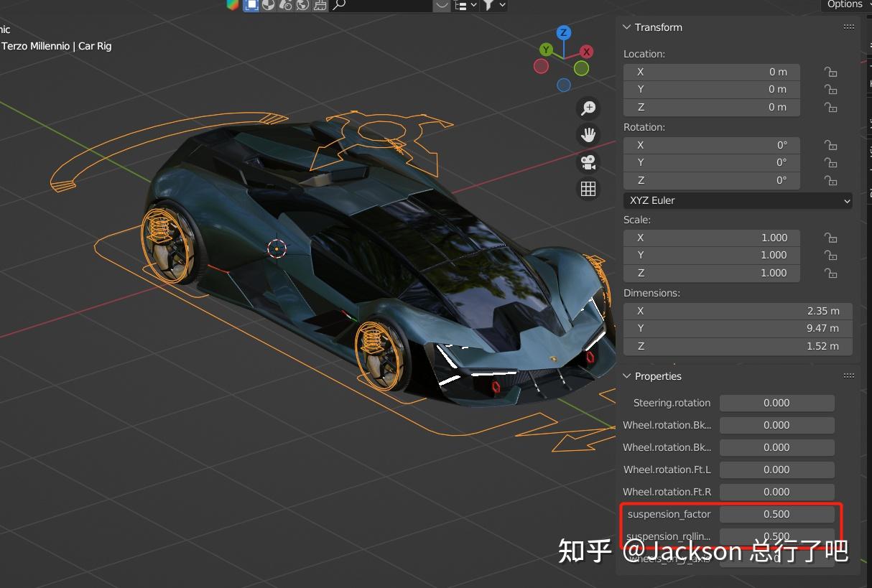The height and width of the screenshot is (588, 872).
Task: Collapse the Properties panel
Action: (626, 375)
